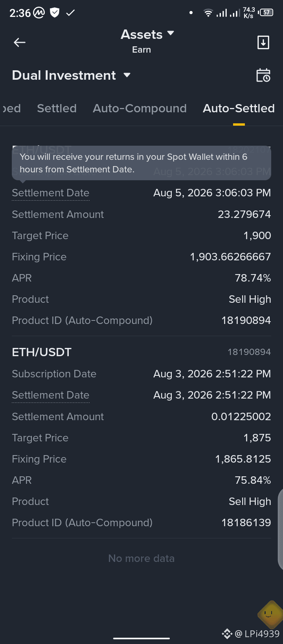
Task: Tap the shield icon in status bar
Action: tap(55, 13)
